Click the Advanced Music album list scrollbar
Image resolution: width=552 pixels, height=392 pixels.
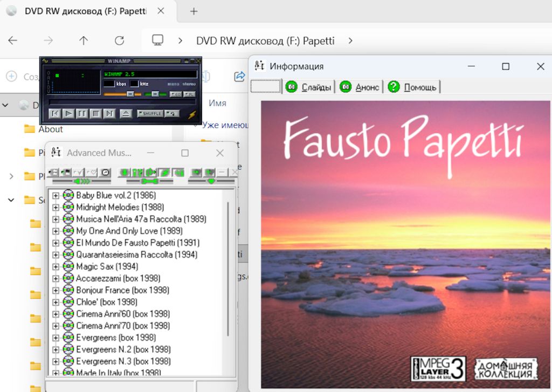228,269
